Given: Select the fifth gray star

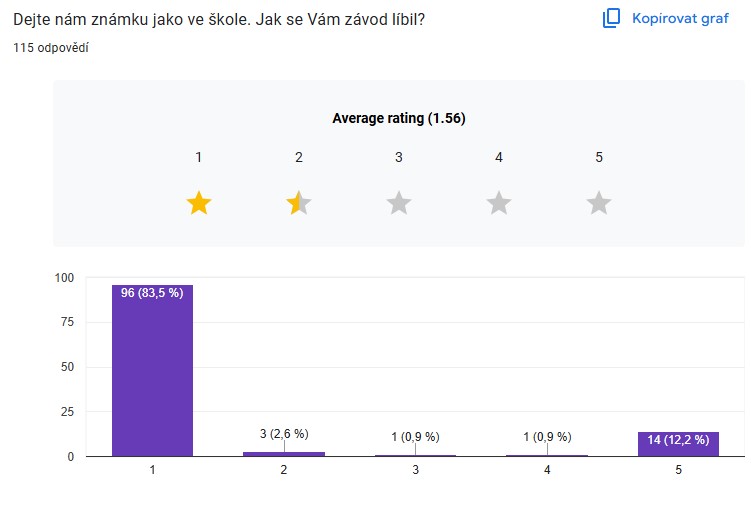Looking at the screenshot, I should 599,203.
